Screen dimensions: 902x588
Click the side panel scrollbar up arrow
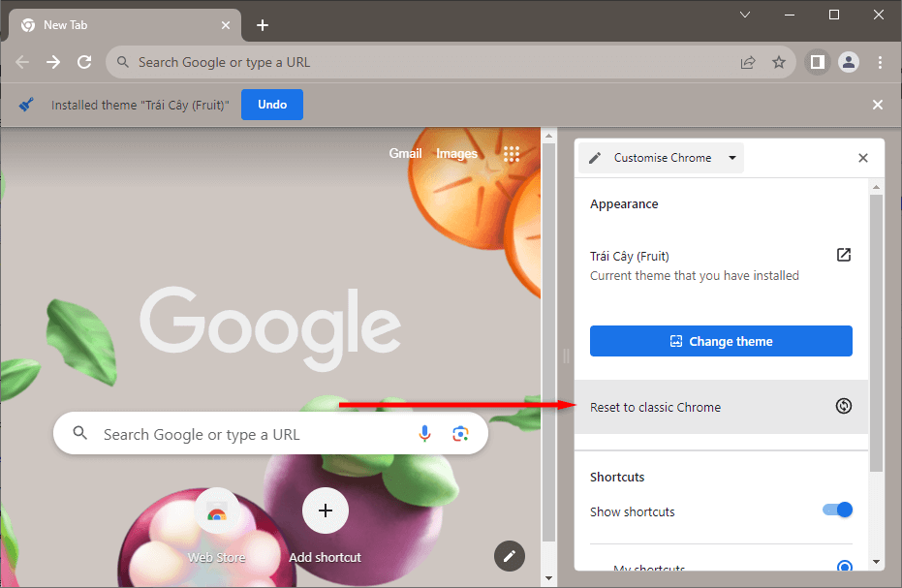[x=876, y=187]
